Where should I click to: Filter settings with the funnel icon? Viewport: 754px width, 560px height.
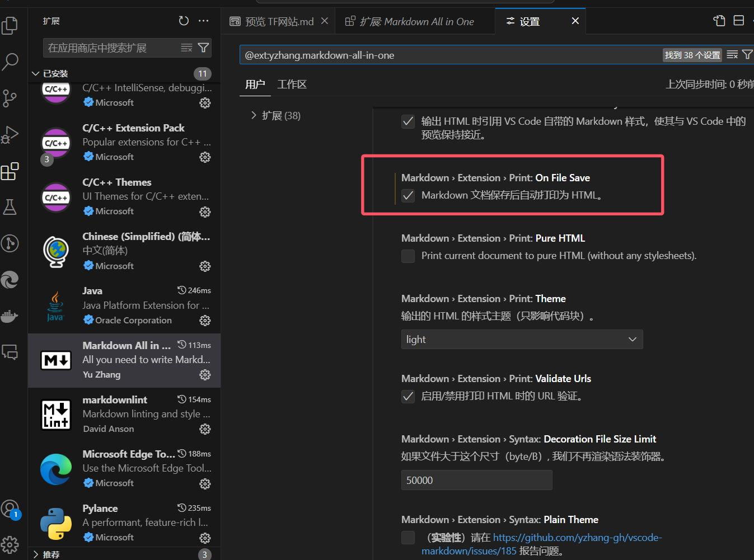click(747, 55)
